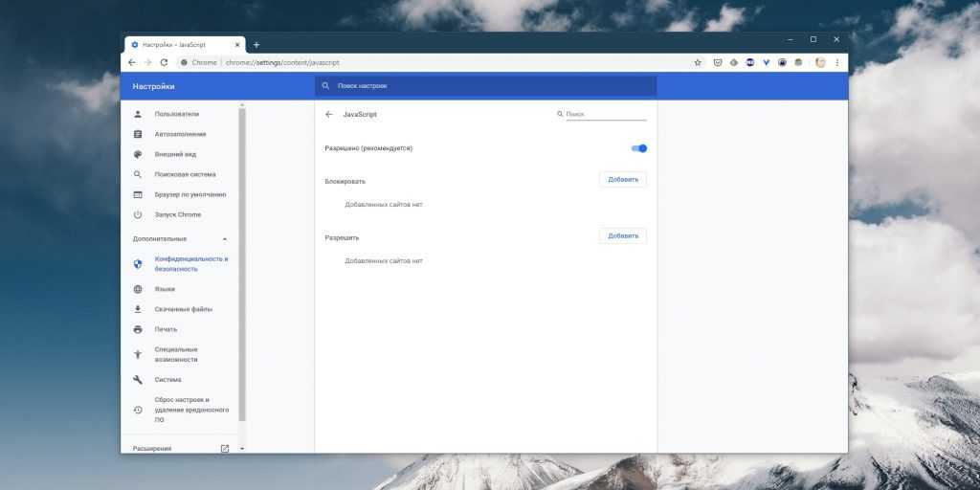Screen dimensions: 980x490
Task: Open external link icon next to Расширения
Action: click(x=225, y=448)
